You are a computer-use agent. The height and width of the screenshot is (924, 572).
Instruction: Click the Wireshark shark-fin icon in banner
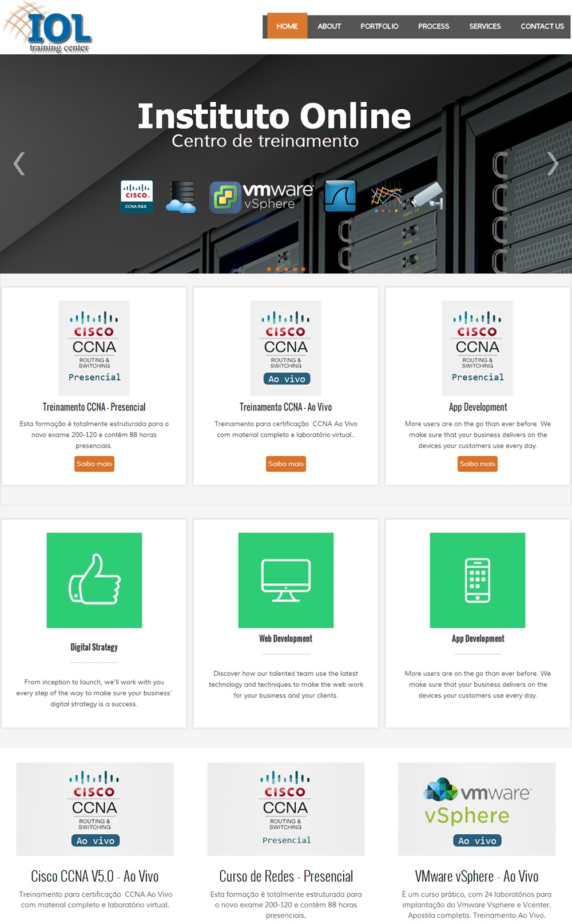tap(340, 196)
